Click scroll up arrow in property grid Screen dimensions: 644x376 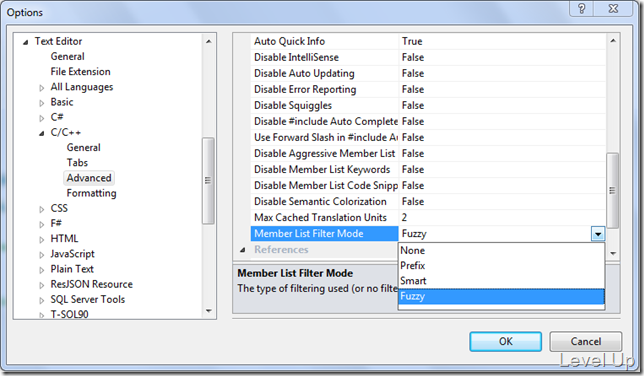613,41
